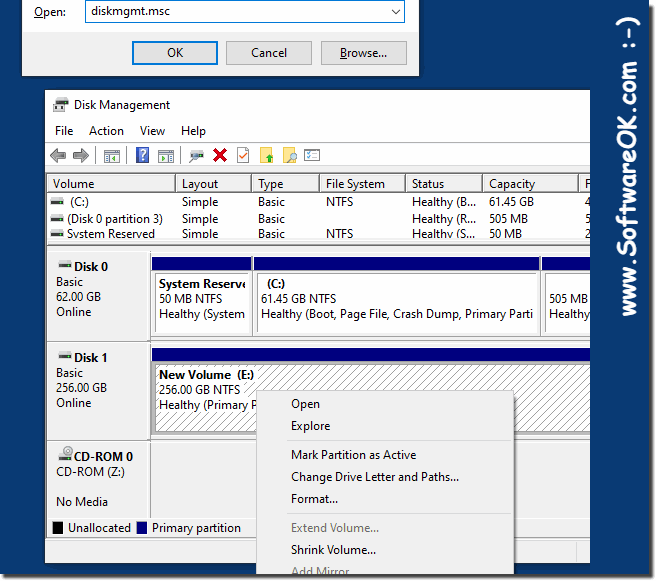Click the properties checkmark sheet icon

point(243,155)
